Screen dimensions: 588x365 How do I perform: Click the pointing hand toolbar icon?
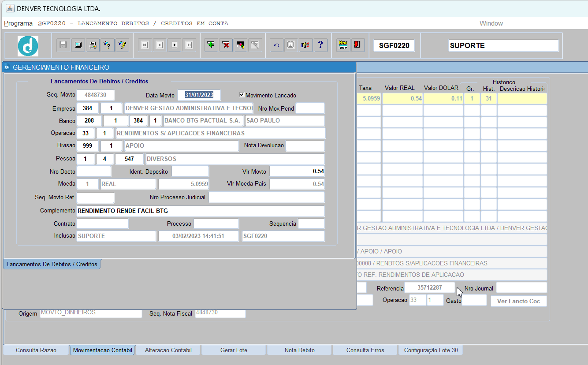[x=305, y=45]
